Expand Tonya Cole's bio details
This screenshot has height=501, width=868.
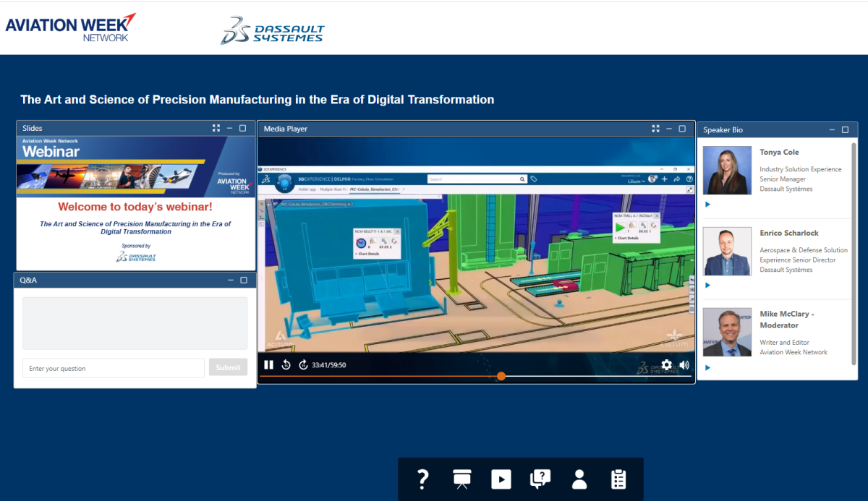click(707, 205)
